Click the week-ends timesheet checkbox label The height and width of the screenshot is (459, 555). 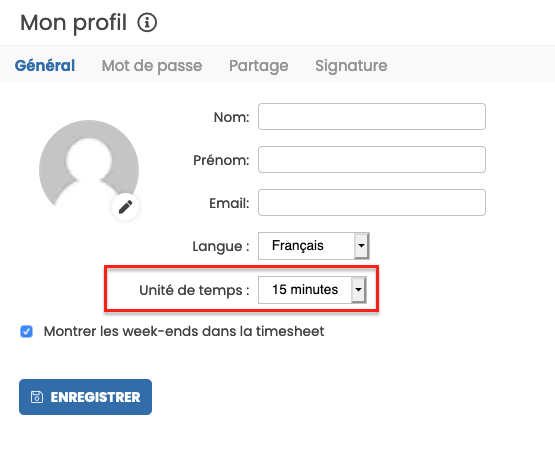[x=184, y=332]
